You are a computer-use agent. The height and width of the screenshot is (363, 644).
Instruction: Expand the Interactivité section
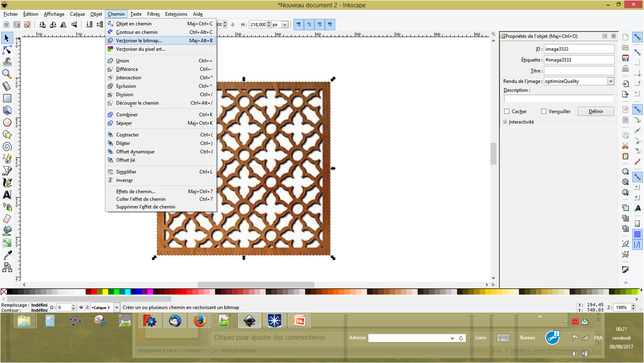point(505,122)
